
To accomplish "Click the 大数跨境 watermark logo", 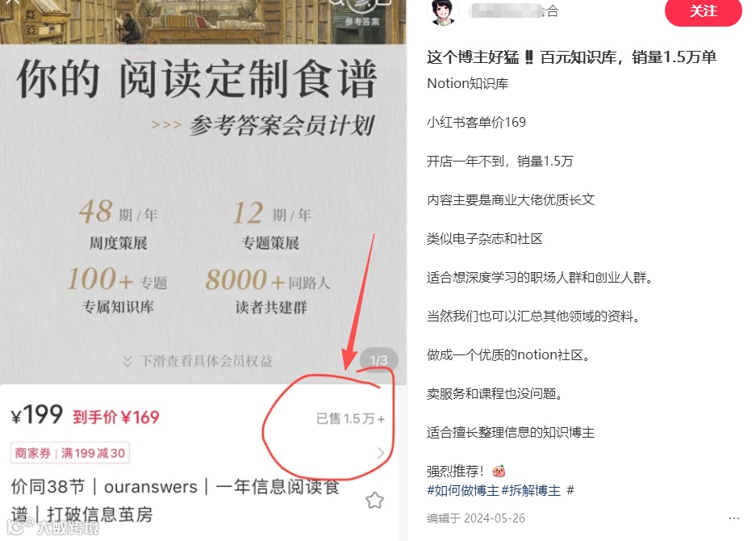I will pos(54,526).
